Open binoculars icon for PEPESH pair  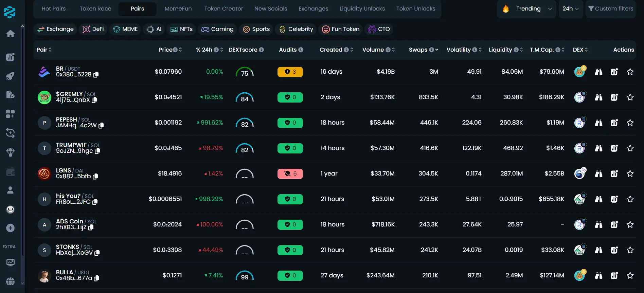[x=598, y=123]
